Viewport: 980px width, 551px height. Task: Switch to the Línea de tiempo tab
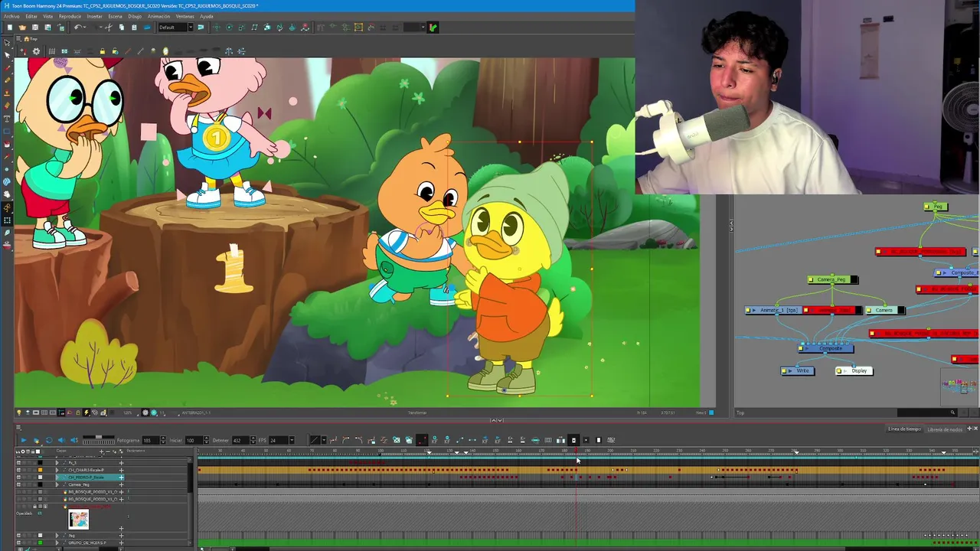pyautogui.click(x=904, y=429)
